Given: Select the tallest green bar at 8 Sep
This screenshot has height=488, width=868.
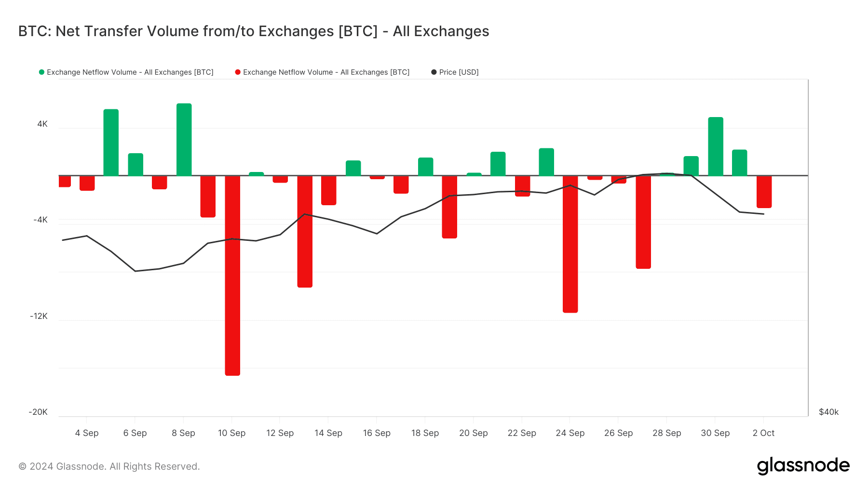Looking at the screenshot, I should [184, 140].
